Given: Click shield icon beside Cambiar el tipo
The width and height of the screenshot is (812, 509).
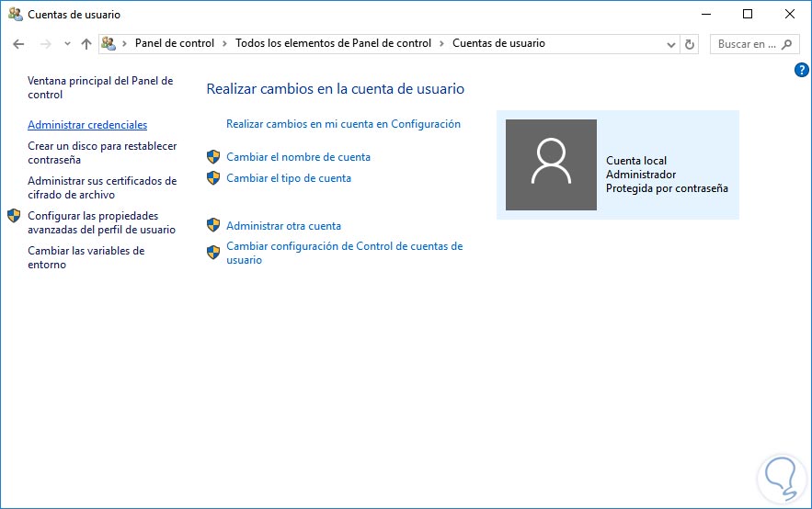Looking at the screenshot, I should (x=213, y=178).
